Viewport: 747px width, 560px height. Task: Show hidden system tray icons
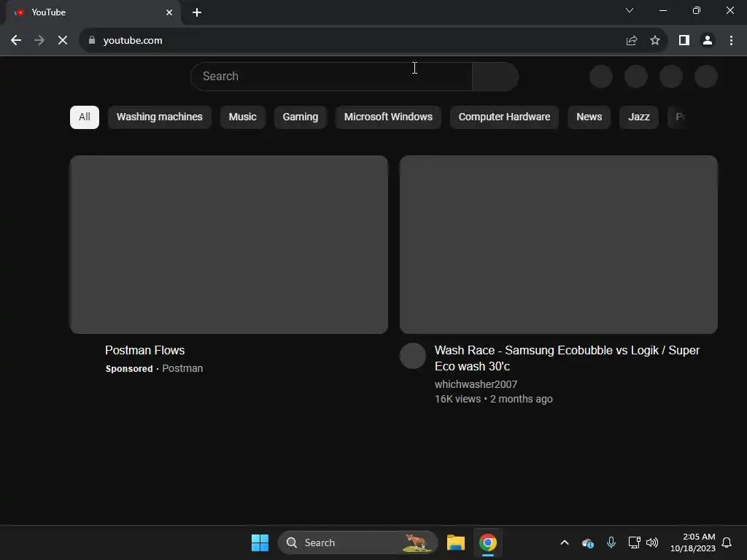click(x=565, y=542)
